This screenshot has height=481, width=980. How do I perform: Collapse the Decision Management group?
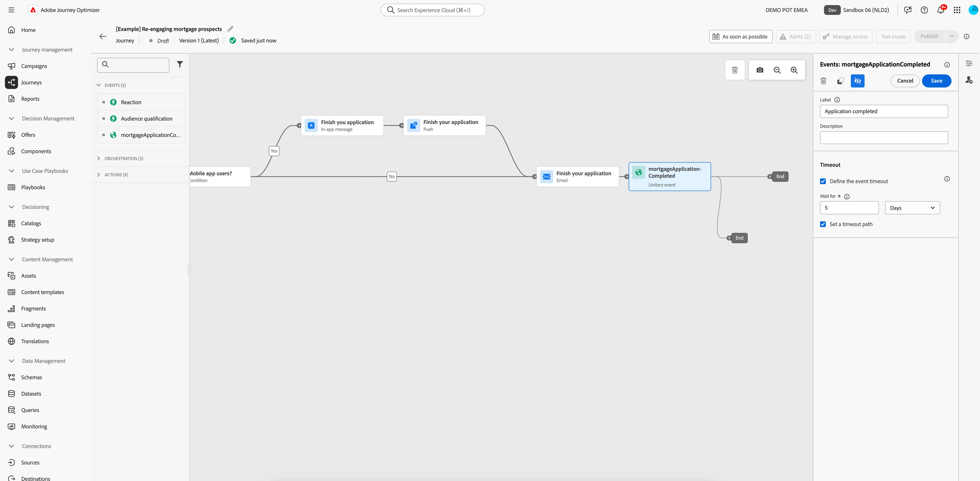(11, 118)
